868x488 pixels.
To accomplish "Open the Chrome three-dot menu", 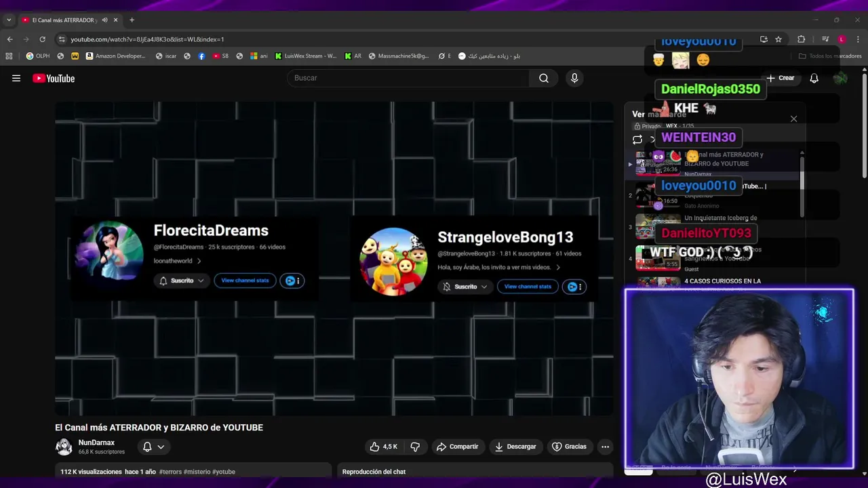I will 858,39.
